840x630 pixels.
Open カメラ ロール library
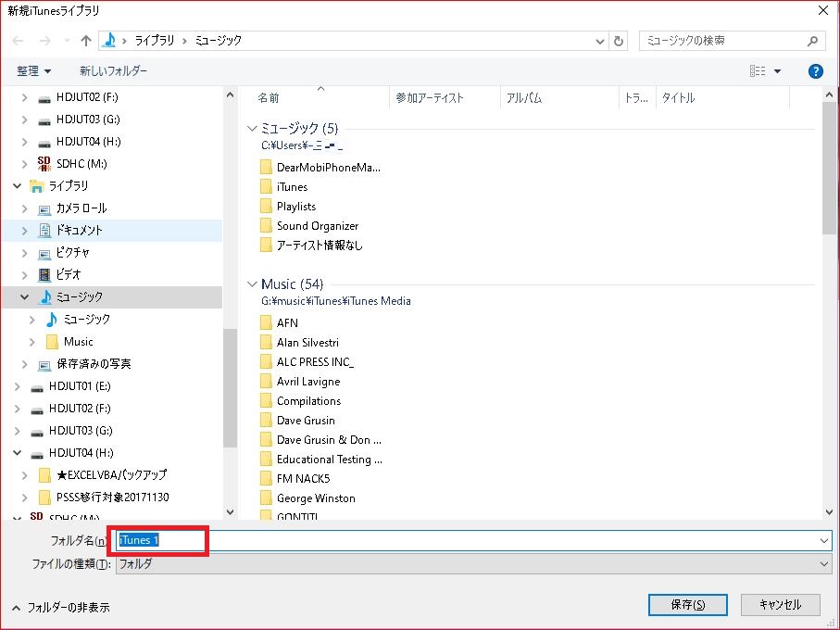click(x=81, y=208)
